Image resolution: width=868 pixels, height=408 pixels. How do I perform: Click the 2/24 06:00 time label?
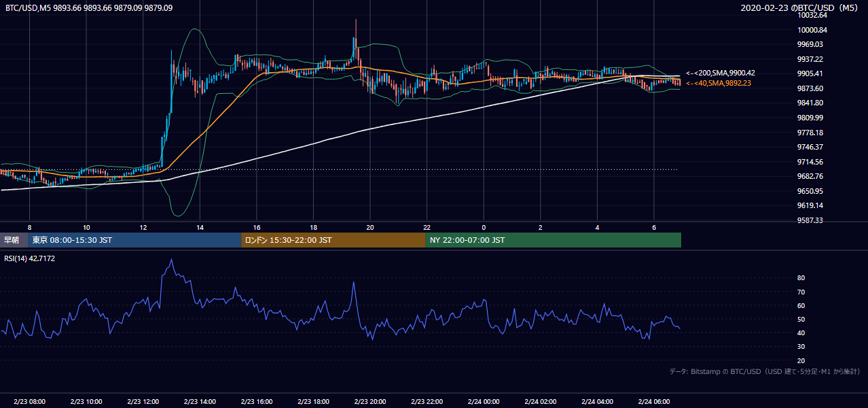[x=654, y=402]
